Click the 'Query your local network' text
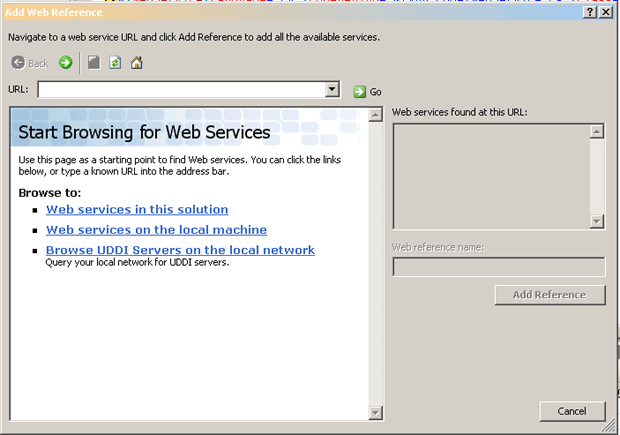Screen dimensions: 620x435 coord(137,263)
